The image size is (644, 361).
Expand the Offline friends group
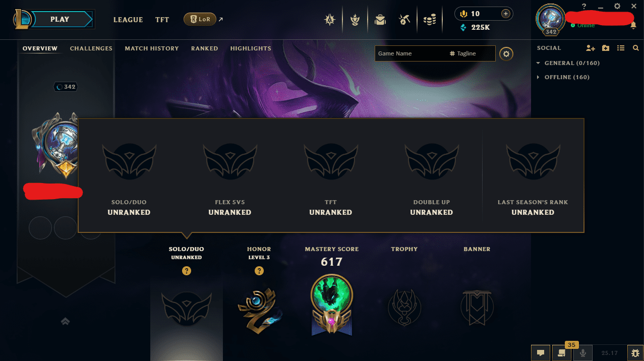pyautogui.click(x=563, y=77)
